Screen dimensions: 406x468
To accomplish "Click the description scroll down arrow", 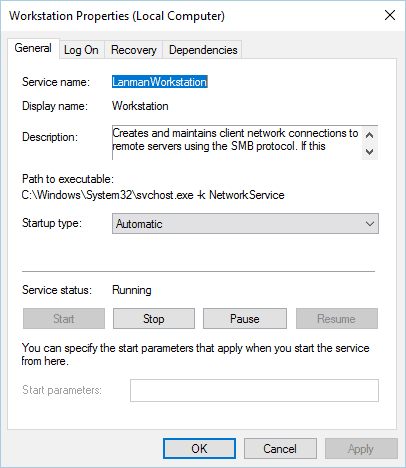I will click(x=369, y=152).
